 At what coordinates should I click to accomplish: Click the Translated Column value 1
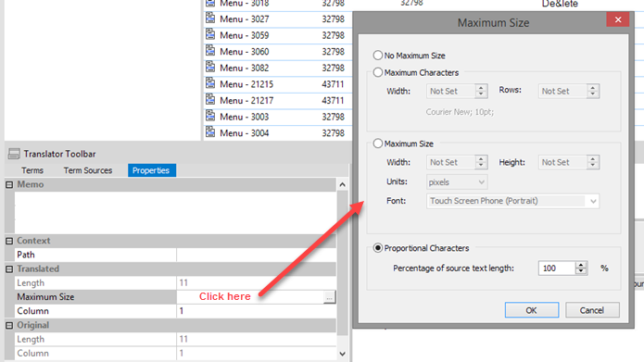tap(181, 311)
